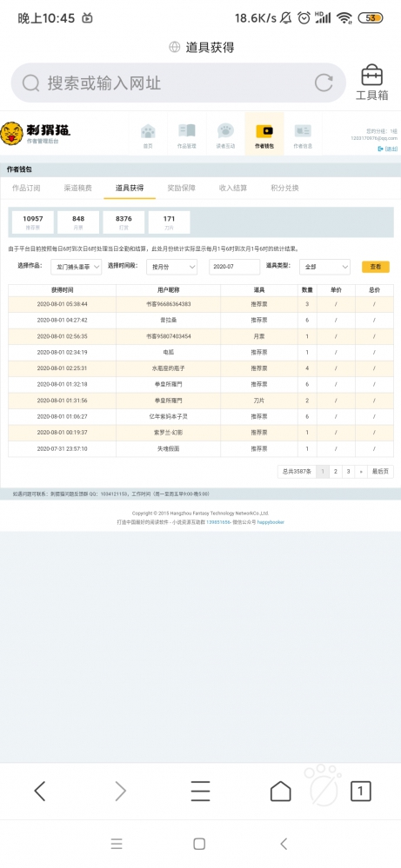Click the 获得时间 column header
The height and width of the screenshot is (868, 401).
[62, 290]
